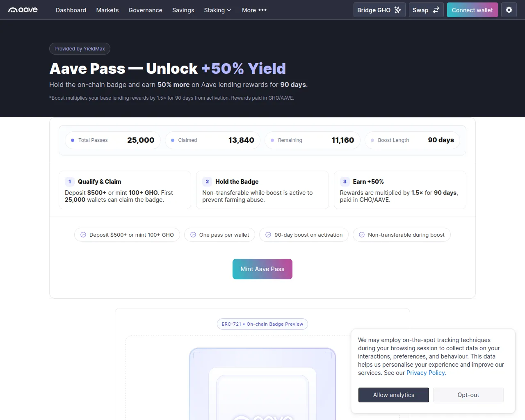Click the "Deposit $500+ or mint 100+ GHO. First" description

click(x=119, y=196)
